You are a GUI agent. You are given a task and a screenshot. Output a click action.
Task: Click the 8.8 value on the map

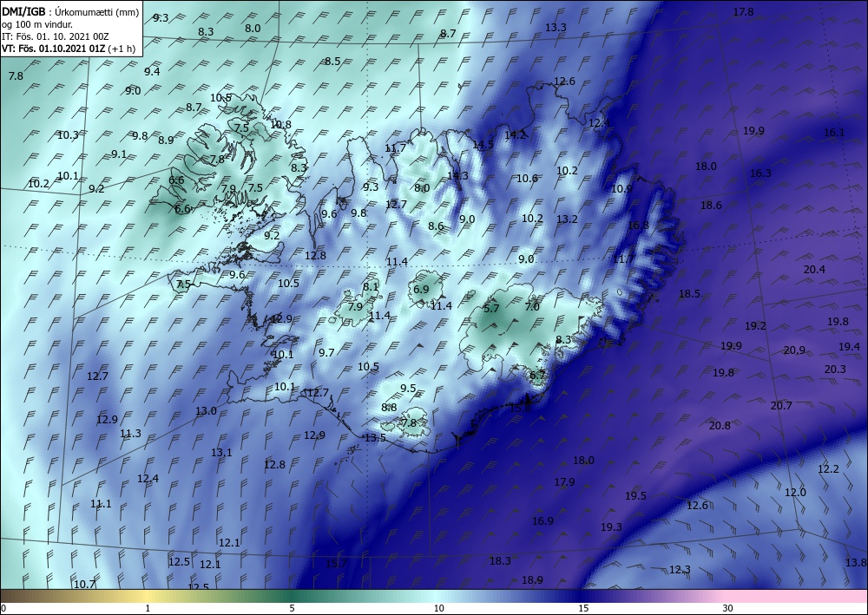click(389, 407)
